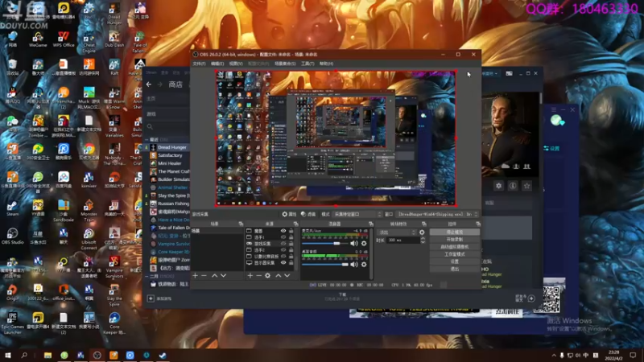This screenshot has width=644, height=362.
Task: Open the 模式 capture mode dropdown
Action: [357, 214]
